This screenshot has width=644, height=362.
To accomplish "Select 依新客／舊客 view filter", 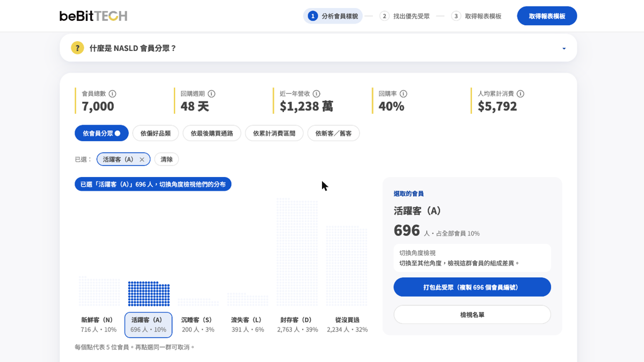I will 333,133.
